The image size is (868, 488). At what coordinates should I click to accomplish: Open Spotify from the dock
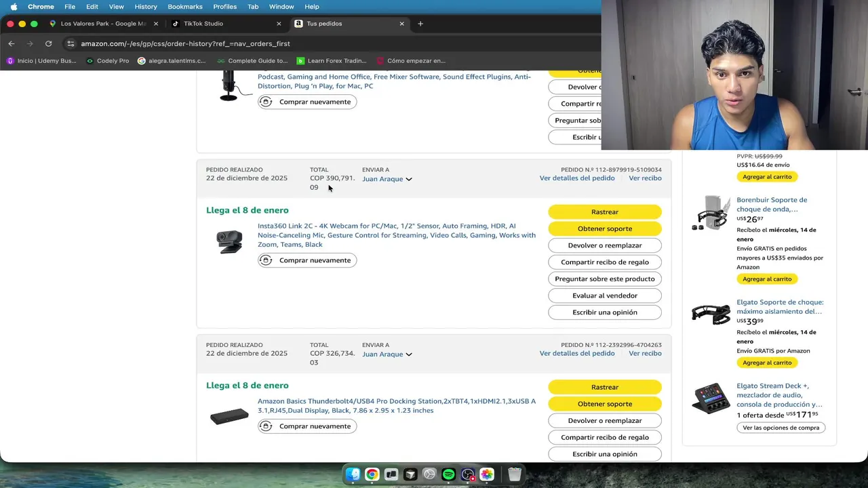click(448, 474)
